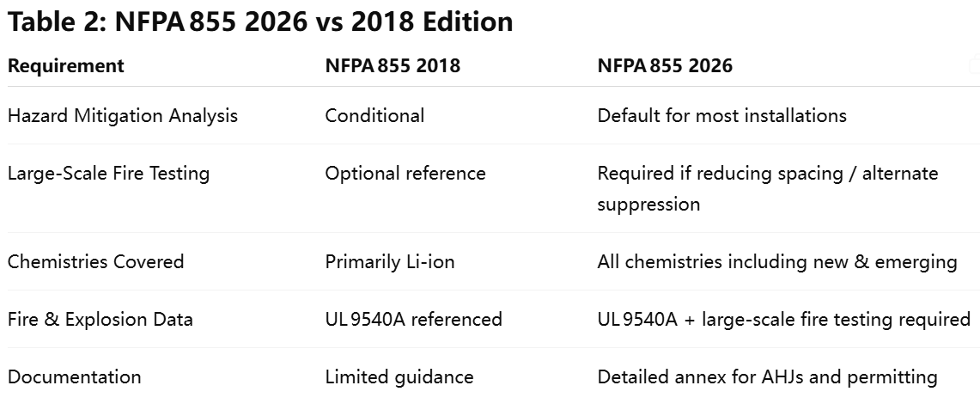Click the Large-Scale Fire Testing cell

108,174
